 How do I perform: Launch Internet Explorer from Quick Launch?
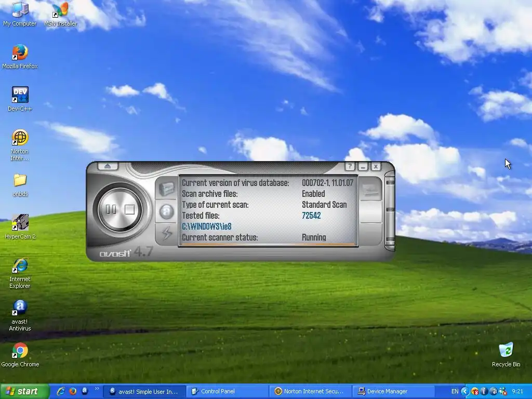coord(61,391)
